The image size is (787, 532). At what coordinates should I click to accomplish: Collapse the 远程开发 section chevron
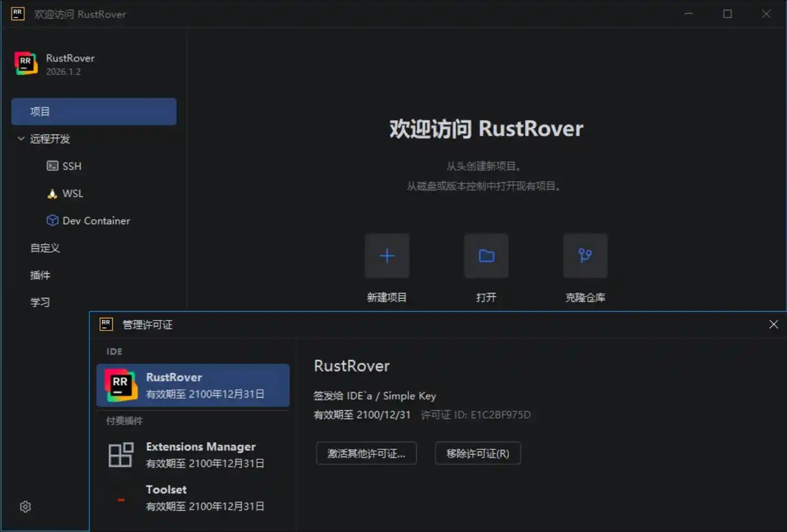[x=21, y=139]
